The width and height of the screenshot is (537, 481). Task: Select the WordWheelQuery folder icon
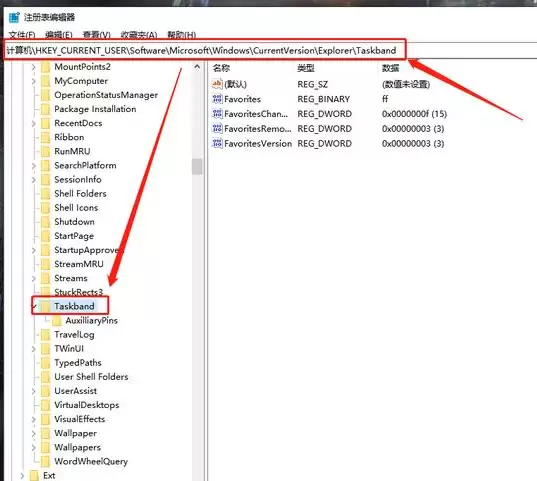point(45,461)
